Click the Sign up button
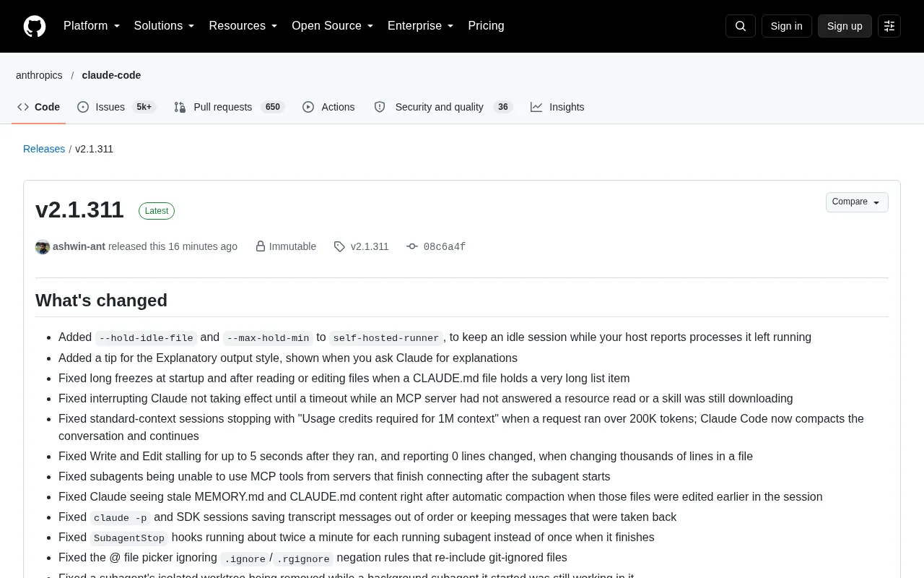 click(845, 26)
